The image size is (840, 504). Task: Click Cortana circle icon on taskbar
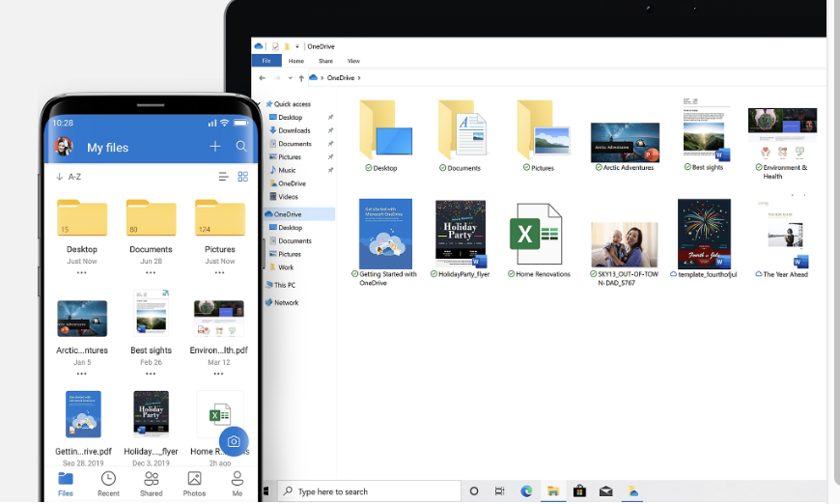[473, 491]
